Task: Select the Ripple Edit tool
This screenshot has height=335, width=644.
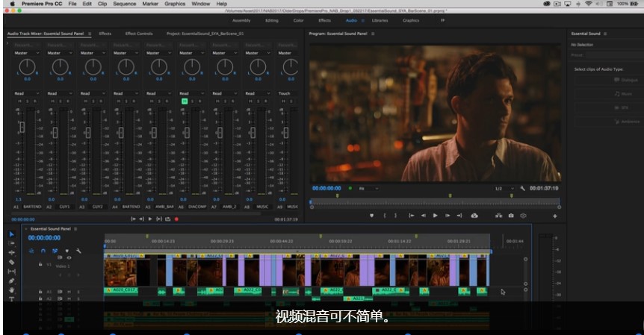Action: (11, 253)
